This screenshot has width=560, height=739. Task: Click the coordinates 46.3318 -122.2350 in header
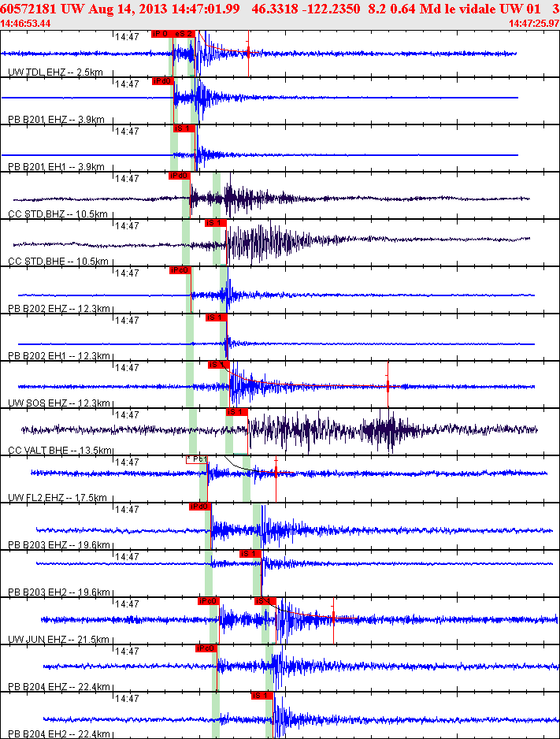pyautogui.click(x=306, y=9)
